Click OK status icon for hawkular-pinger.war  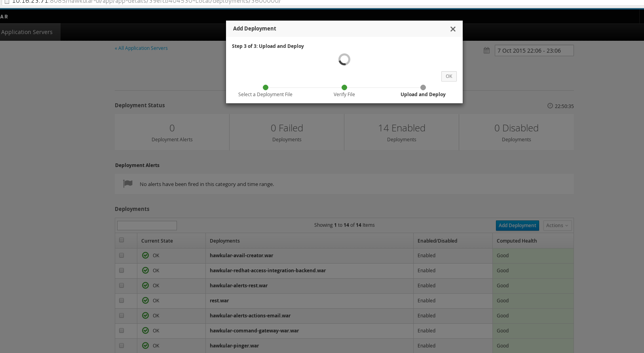[145, 345]
